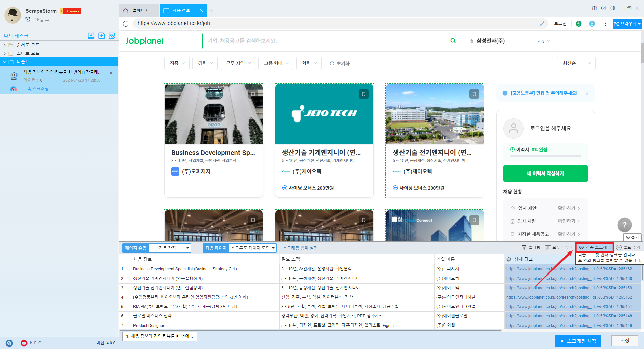Select the bottom task tab 1. 채용 정보와
644x349 pixels.
point(160,336)
